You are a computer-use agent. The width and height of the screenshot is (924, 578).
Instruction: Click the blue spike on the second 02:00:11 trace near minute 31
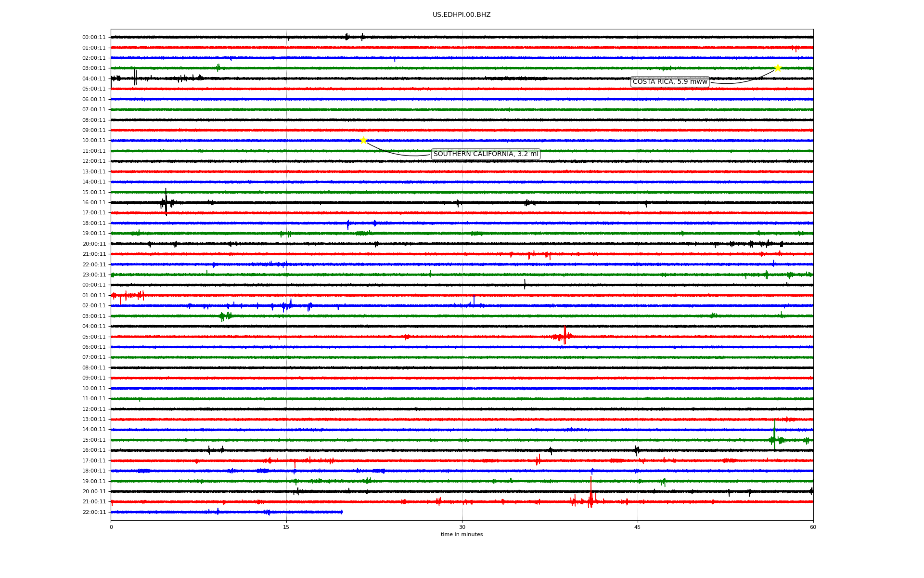(474, 301)
